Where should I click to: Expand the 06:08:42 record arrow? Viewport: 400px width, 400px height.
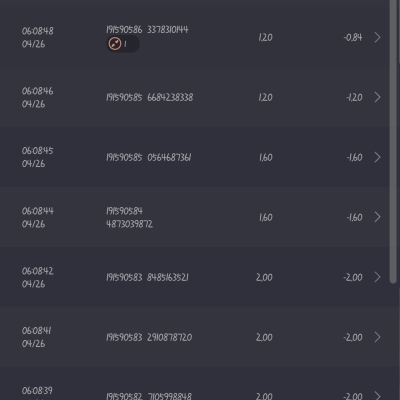377,277
